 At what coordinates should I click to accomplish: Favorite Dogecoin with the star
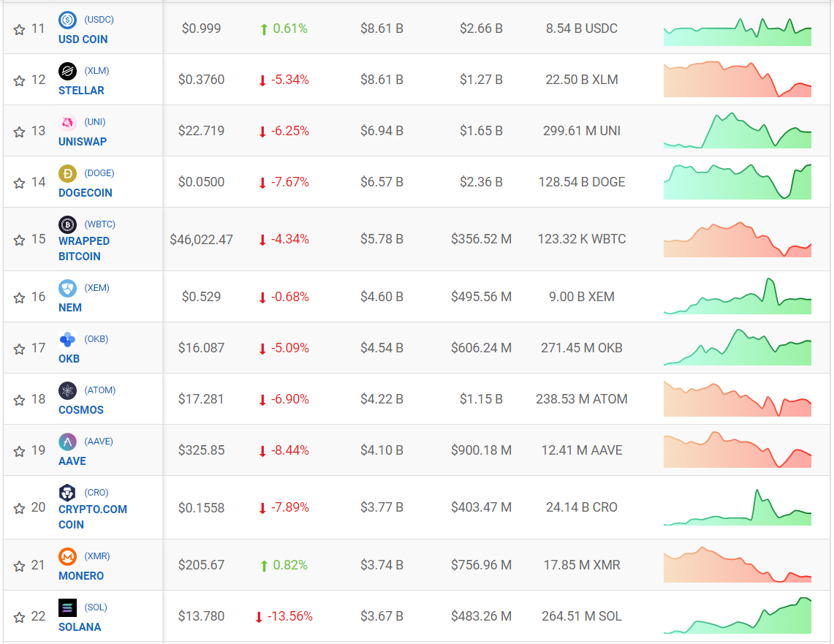click(19, 183)
